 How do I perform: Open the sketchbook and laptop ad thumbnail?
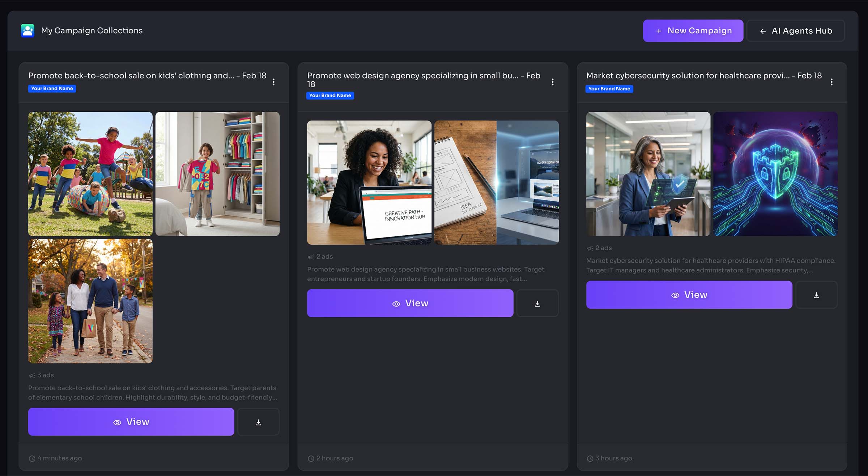[x=496, y=183]
